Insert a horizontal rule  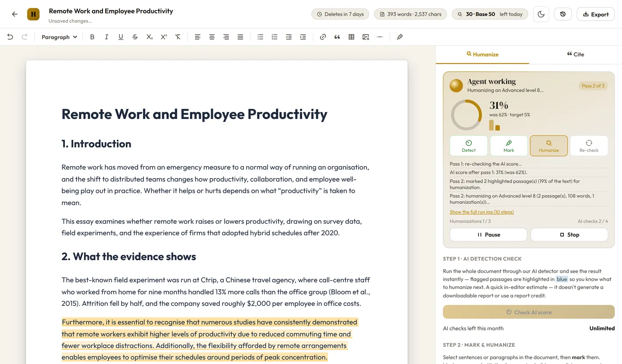click(x=380, y=37)
